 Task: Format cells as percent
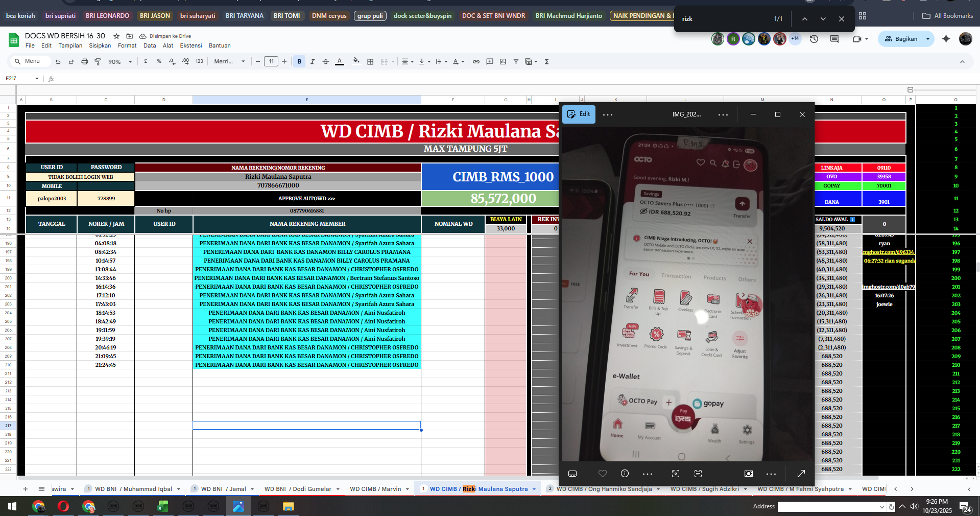pyautogui.click(x=159, y=61)
